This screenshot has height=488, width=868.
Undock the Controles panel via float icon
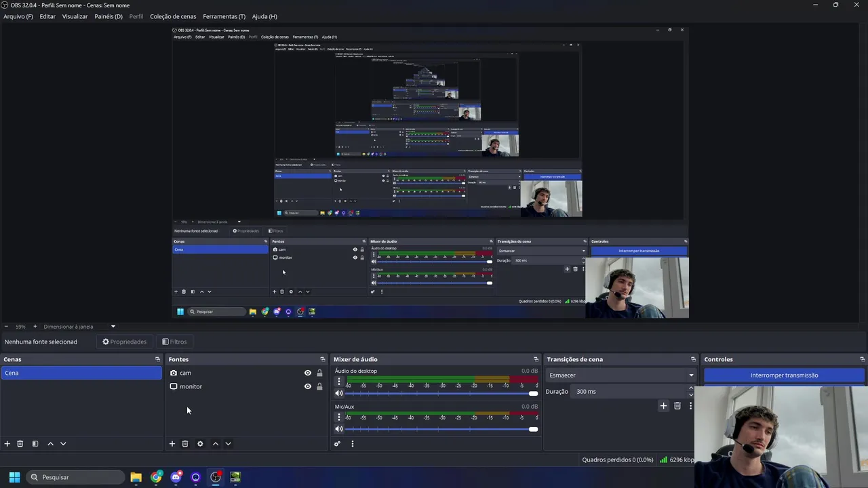pyautogui.click(x=862, y=359)
